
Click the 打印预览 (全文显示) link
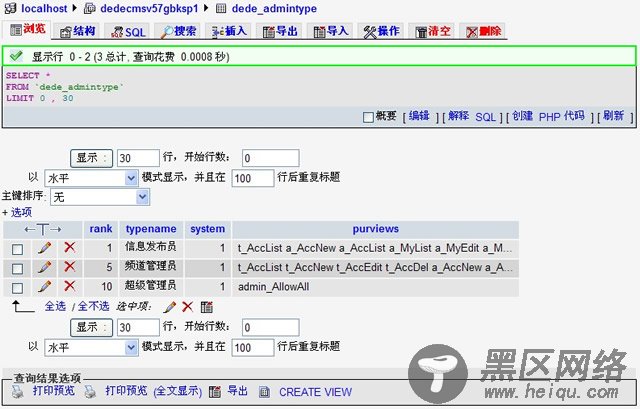153,391
